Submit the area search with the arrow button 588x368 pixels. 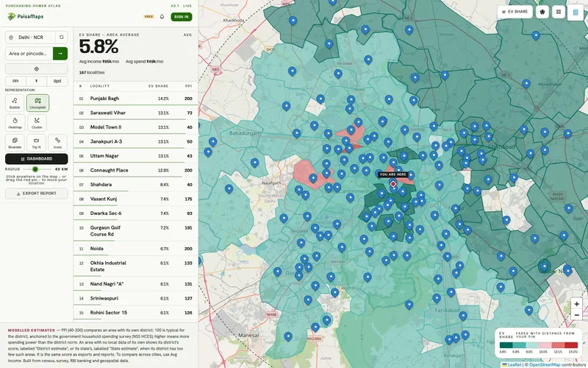point(60,53)
